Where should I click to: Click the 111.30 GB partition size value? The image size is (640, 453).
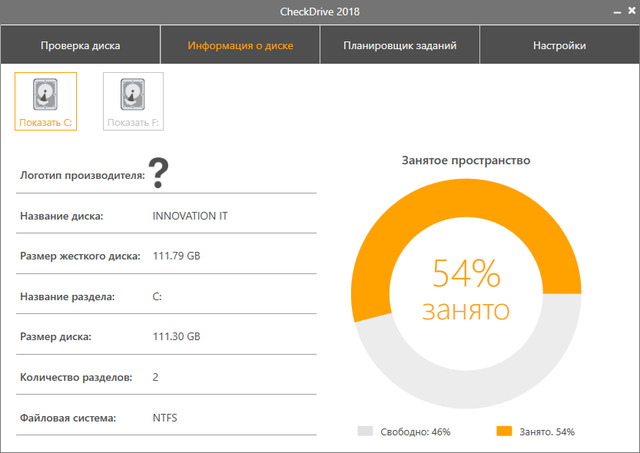[x=177, y=337]
